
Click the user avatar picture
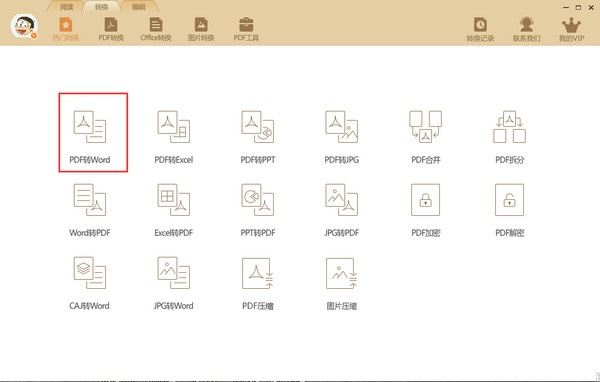[24, 26]
